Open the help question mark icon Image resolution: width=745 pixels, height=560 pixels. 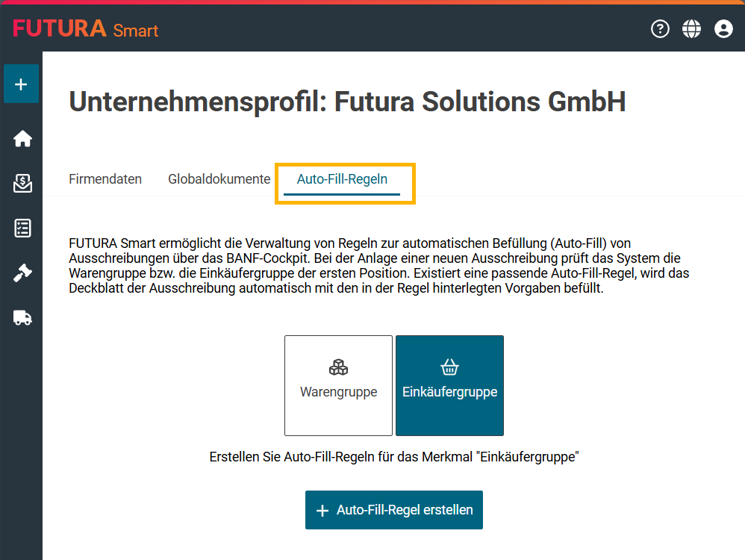click(660, 29)
